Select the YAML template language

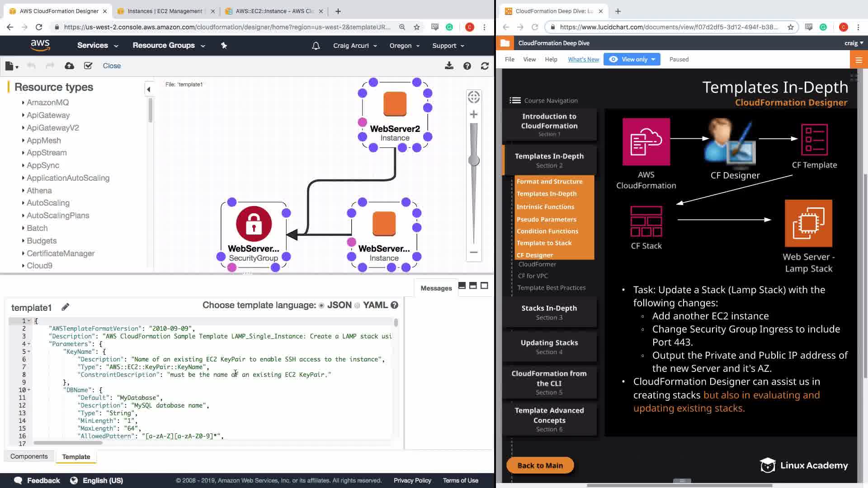357,305
